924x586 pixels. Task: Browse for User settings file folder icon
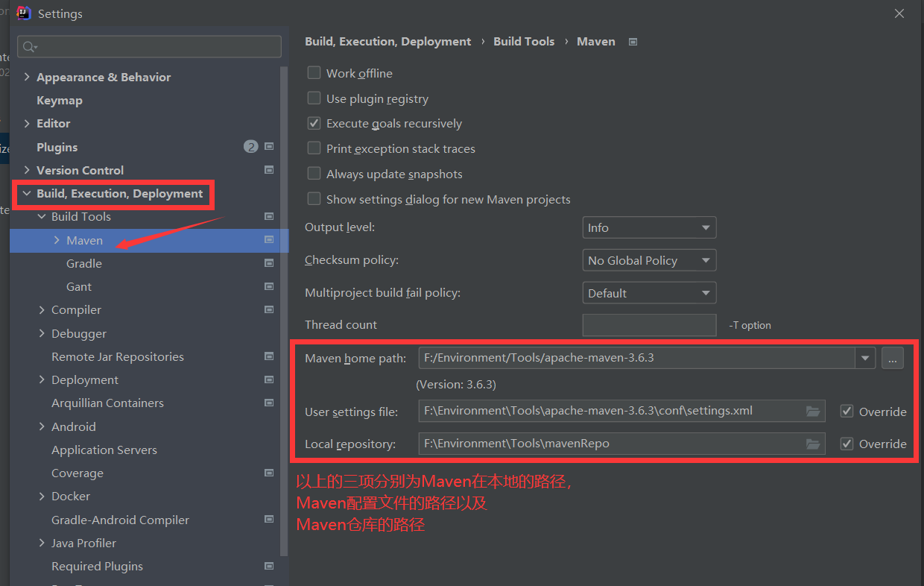pos(813,412)
